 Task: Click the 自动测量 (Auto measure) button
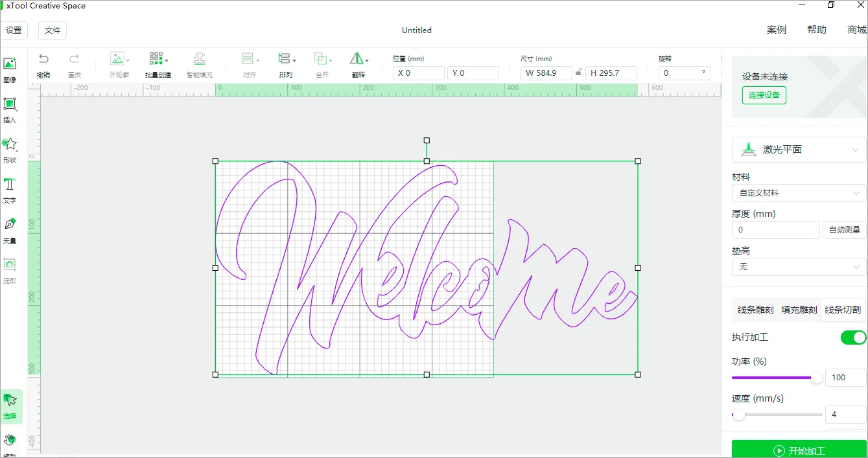(845, 230)
